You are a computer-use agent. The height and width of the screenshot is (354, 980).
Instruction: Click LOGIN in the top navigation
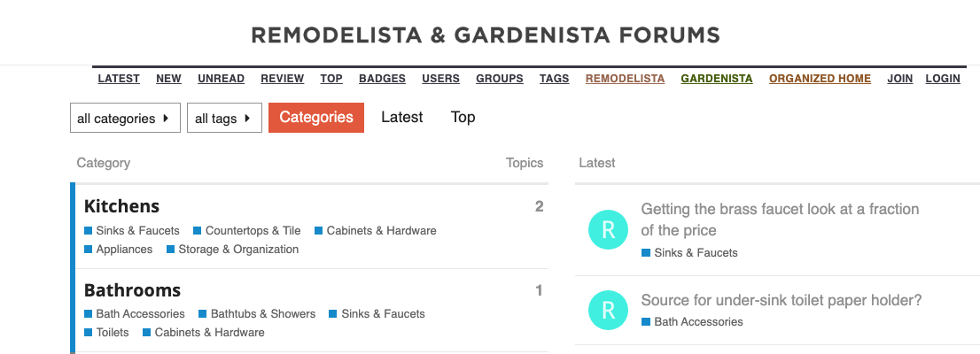943,79
